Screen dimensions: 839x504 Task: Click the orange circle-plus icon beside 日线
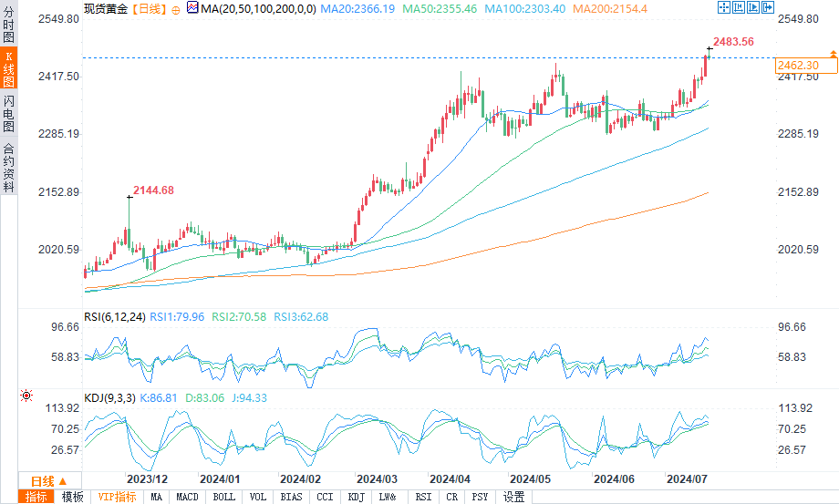(x=175, y=9)
